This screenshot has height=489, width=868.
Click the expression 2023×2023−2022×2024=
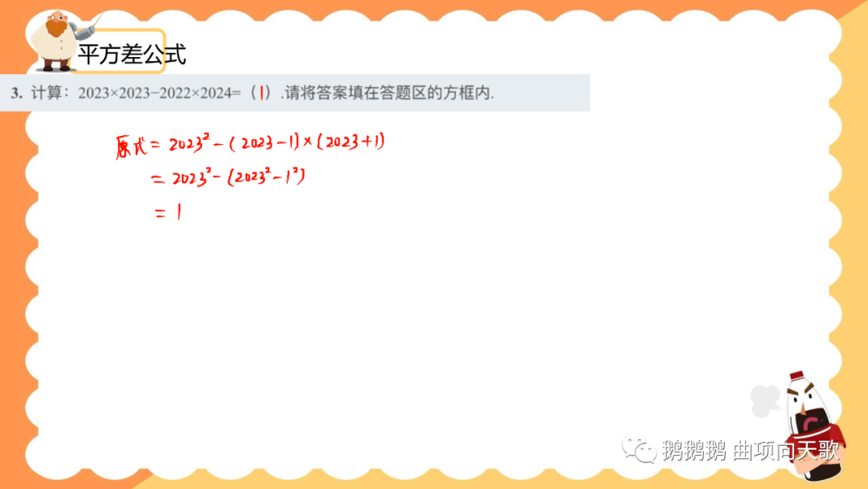(159, 93)
